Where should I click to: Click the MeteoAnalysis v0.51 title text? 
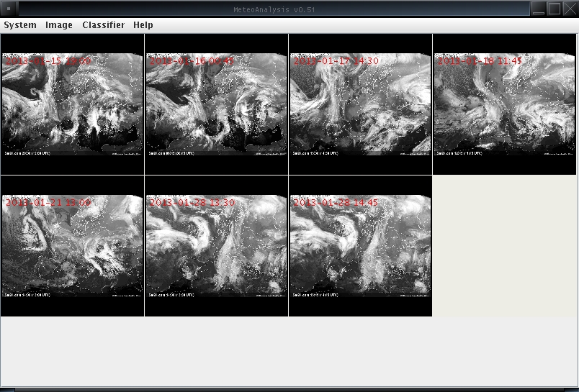tap(274, 9)
